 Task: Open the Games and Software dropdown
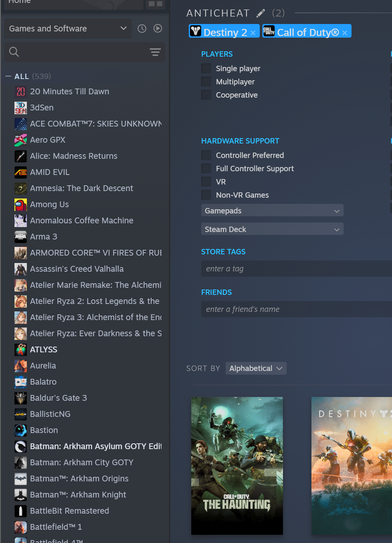point(68,29)
